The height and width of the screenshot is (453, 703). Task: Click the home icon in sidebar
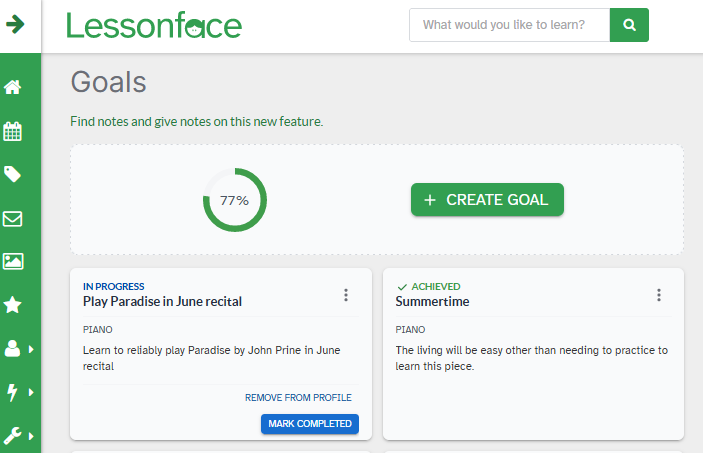[x=14, y=87]
